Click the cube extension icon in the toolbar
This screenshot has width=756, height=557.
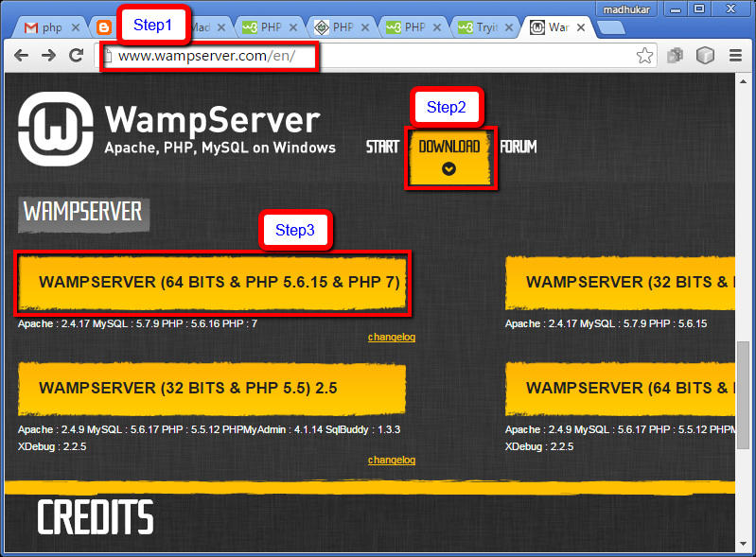tap(705, 56)
